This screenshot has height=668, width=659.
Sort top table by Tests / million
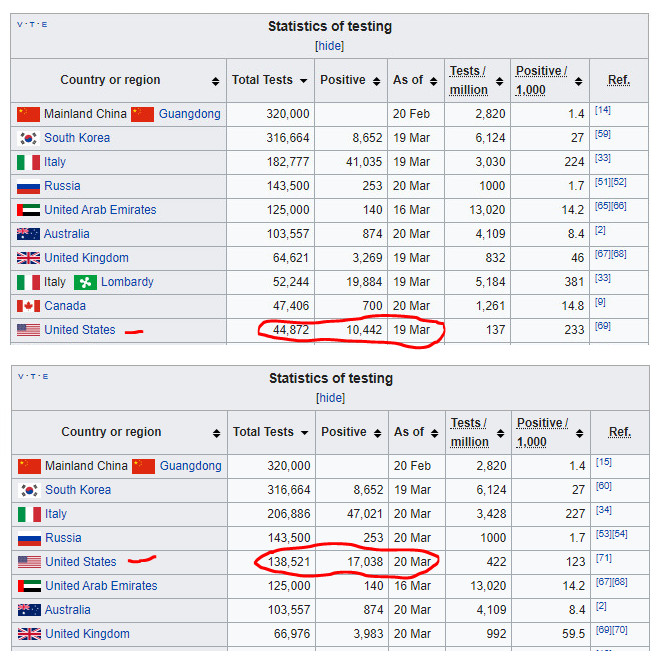point(500,81)
